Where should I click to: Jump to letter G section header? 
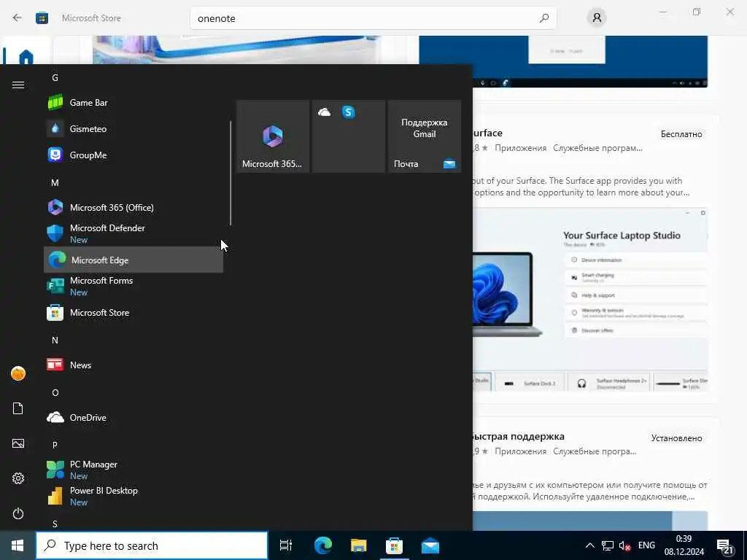[x=55, y=77]
